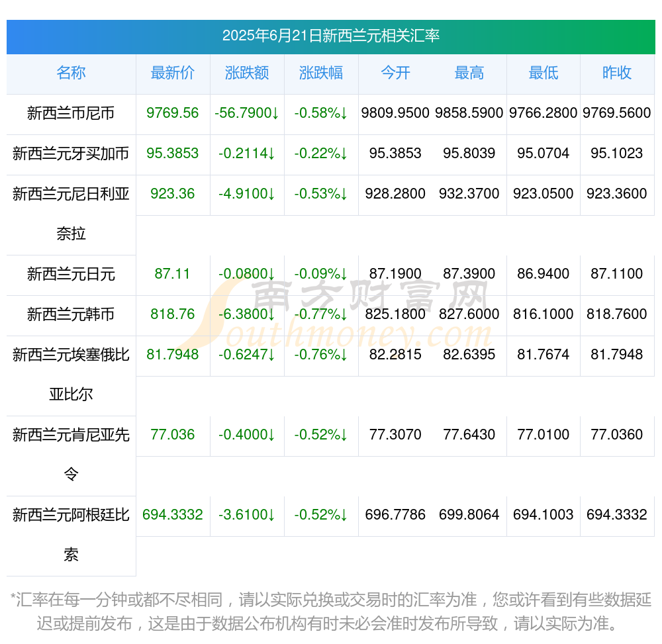
Task: Click the low value 81.7674
Action: pyautogui.click(x=544, y=355)
